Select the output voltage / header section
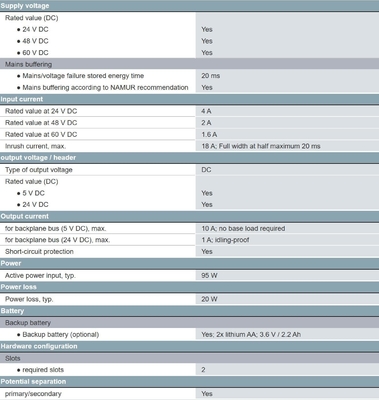This screenshot has width=379, height=400. coord(189,158)
